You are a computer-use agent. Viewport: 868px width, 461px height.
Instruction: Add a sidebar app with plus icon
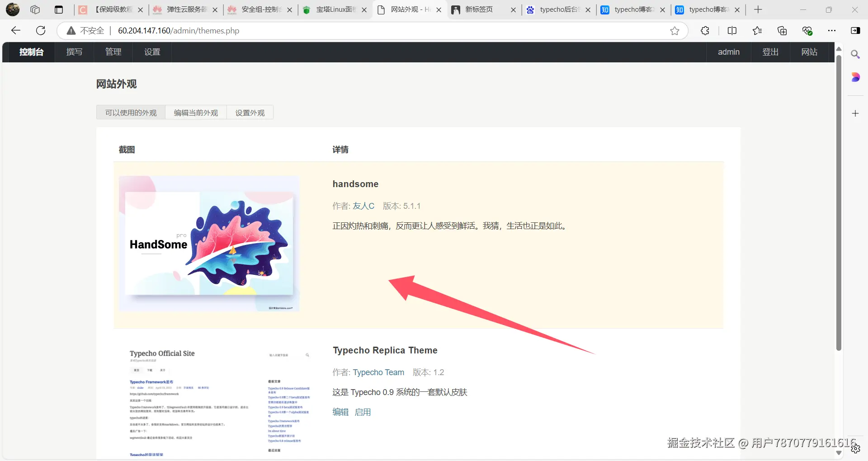pos(855,113)
